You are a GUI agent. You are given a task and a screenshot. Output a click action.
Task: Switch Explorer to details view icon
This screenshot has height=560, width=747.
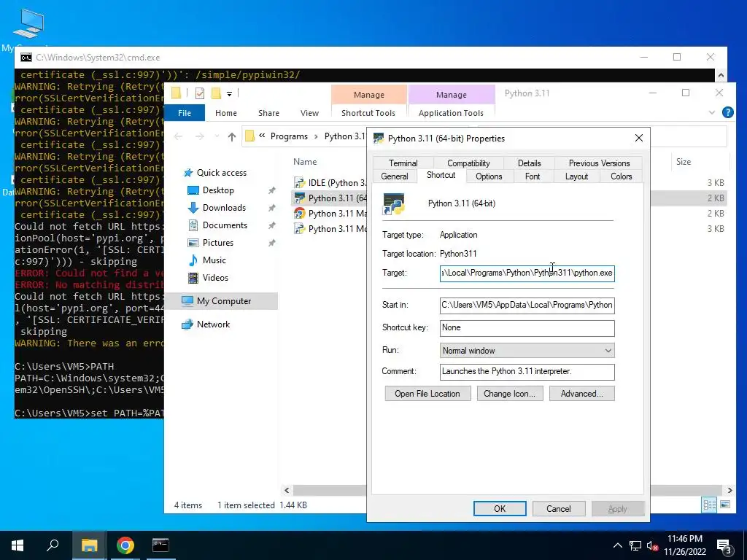[709, 505]
